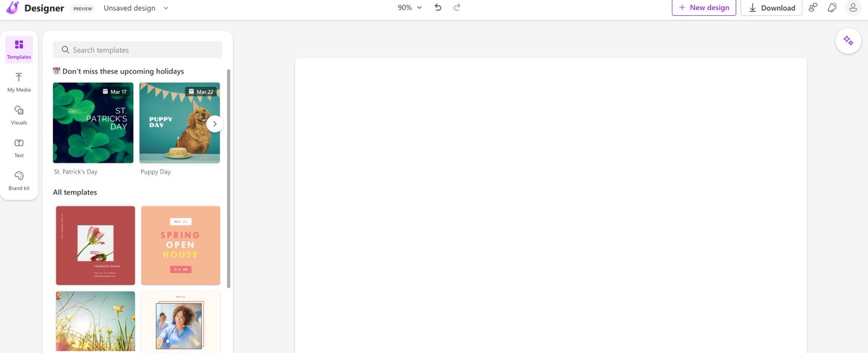The width and height of the screenshot is (868, 353).
Task: Select the Spring Open House template
Action: [x=181, y=245]
